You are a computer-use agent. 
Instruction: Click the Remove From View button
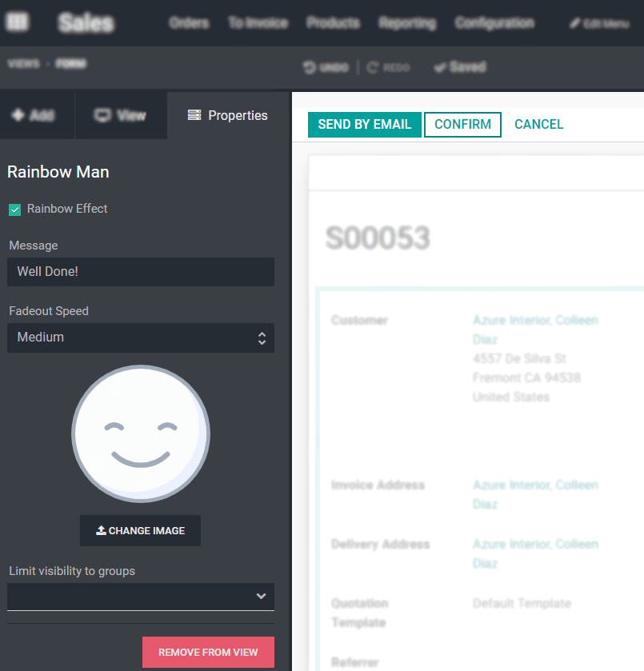(x=208, y=652)
